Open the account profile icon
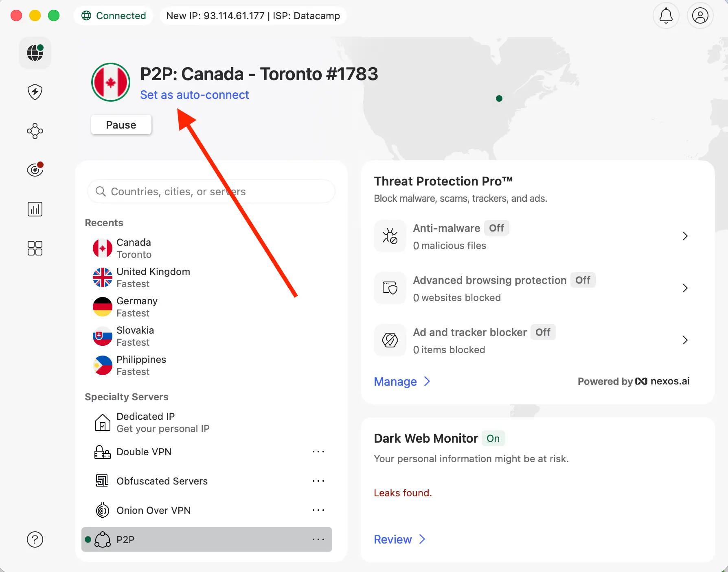 700,15
